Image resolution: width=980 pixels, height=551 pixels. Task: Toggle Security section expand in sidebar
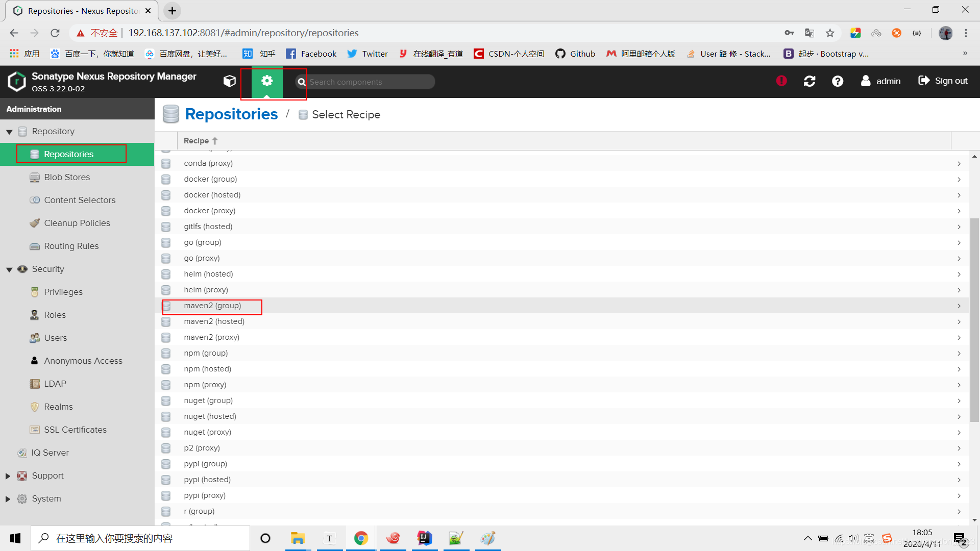tap(9, 268)
